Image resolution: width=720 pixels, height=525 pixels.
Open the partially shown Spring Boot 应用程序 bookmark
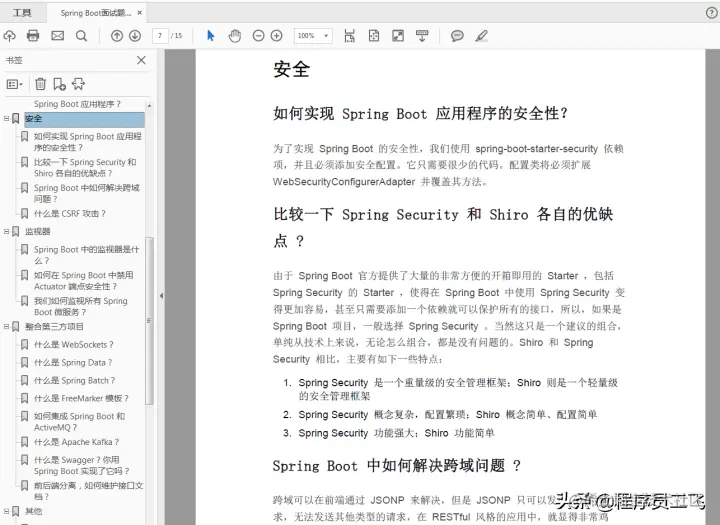click(77, 104)
